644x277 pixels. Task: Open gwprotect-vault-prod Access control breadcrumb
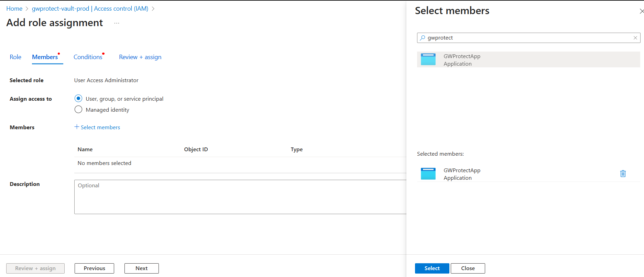[90, 9]
